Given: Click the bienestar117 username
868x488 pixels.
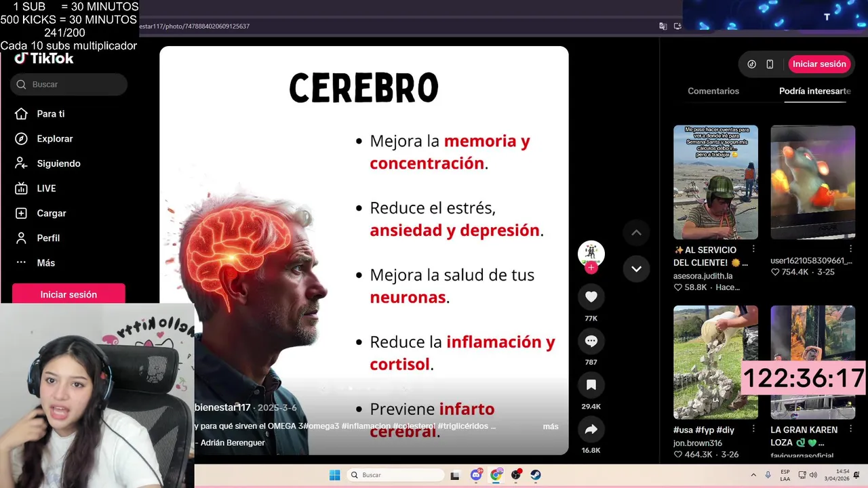Looking at the screenshot, I should coord(223,407).
